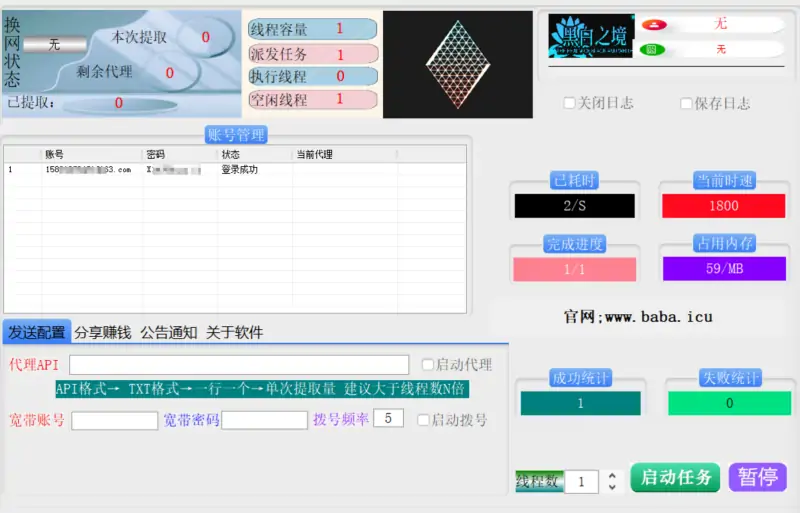800x513 pixels.
Task: Decrease thread count with down arrow
Action: pyautogui.click(x=612, y=487)
